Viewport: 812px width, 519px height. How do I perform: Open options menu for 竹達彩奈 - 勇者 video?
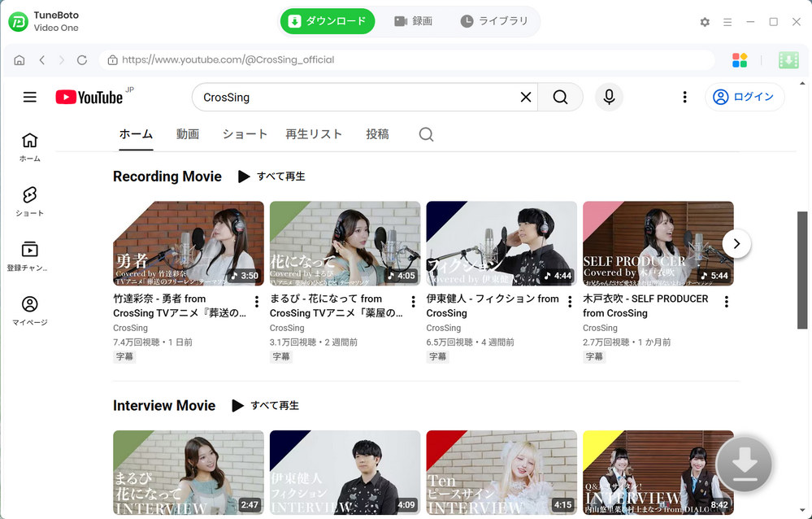tap(257, 302)
